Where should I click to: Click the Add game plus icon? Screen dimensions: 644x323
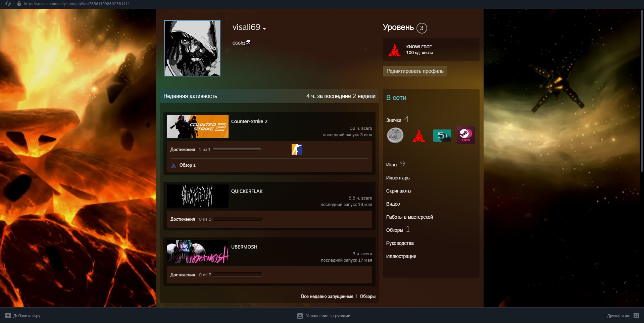[x=8, y=316]
